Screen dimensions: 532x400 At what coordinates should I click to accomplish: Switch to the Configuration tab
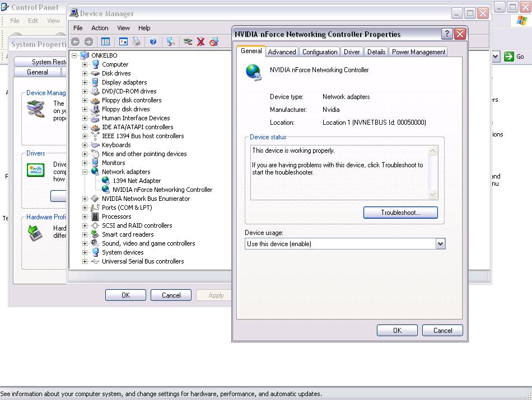pos(320,52)
